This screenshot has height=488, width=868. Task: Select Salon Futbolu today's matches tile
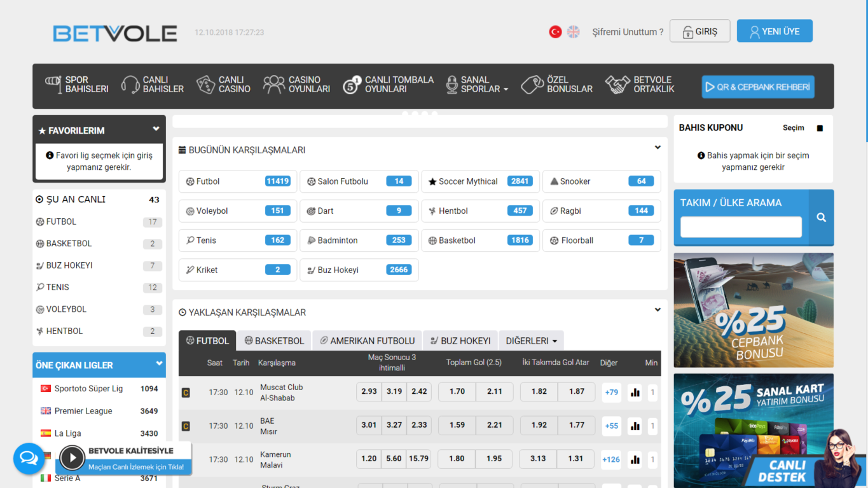[359, 181]
